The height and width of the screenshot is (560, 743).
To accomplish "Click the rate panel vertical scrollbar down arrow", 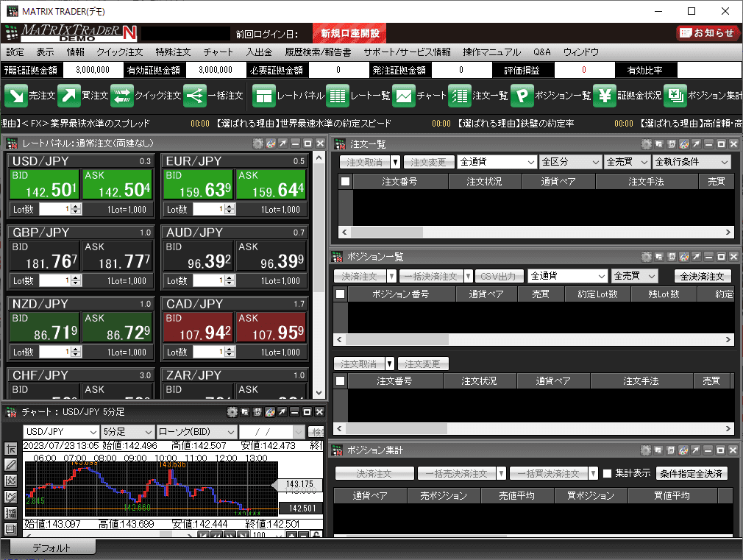I will 319,393.
